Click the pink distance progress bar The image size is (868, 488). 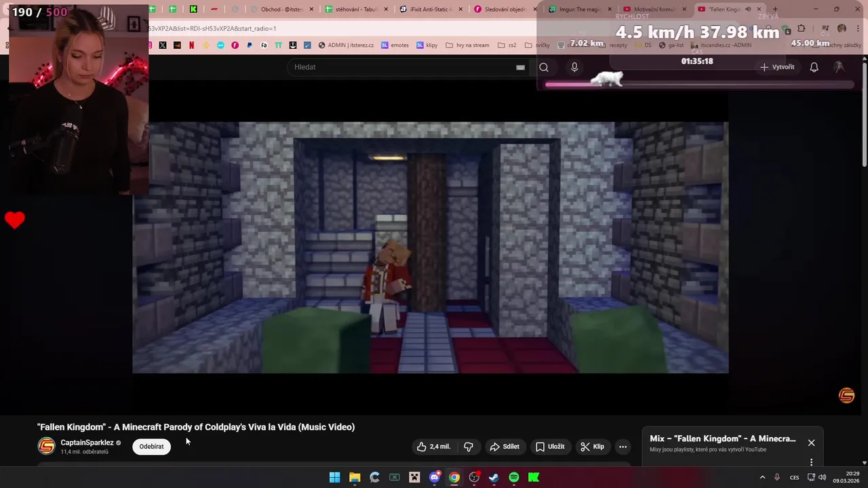(x=698, y=85)
